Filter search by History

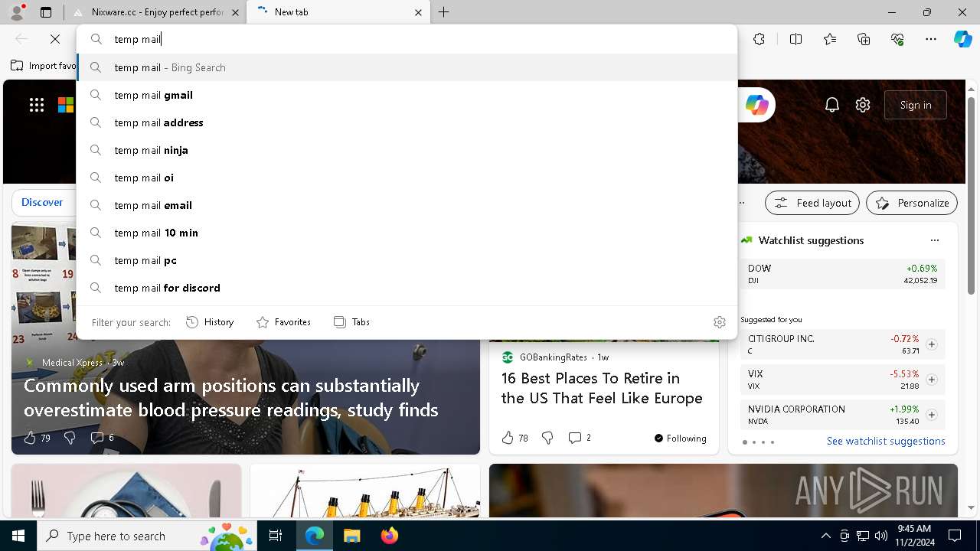[210, 322]
